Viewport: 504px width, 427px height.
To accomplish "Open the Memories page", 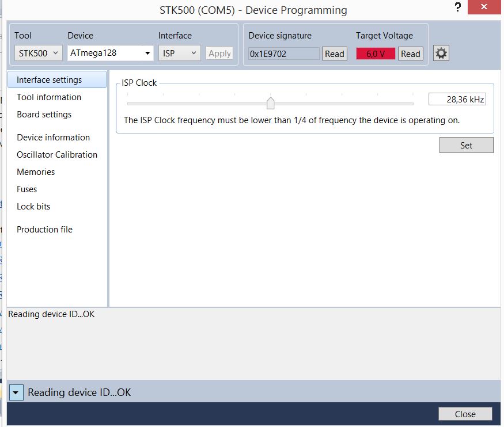I will [x=36, y=172].
